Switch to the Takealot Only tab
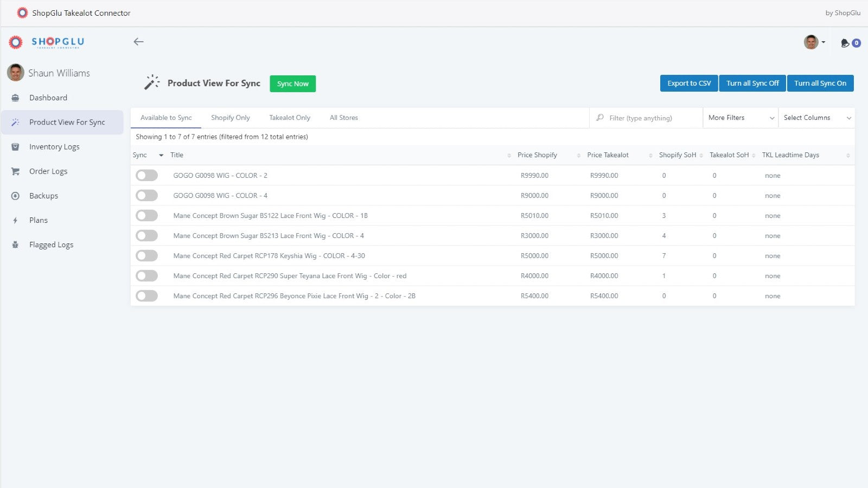Screen dimensions: 868x488 pyautogui.click(x=290, y=118)
